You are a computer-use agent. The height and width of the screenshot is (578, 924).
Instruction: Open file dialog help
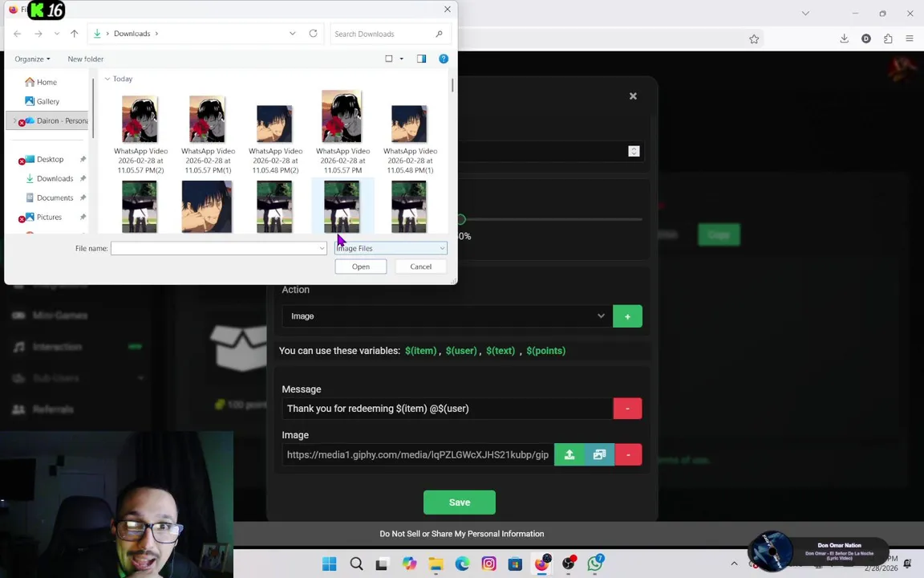point(444,59)
